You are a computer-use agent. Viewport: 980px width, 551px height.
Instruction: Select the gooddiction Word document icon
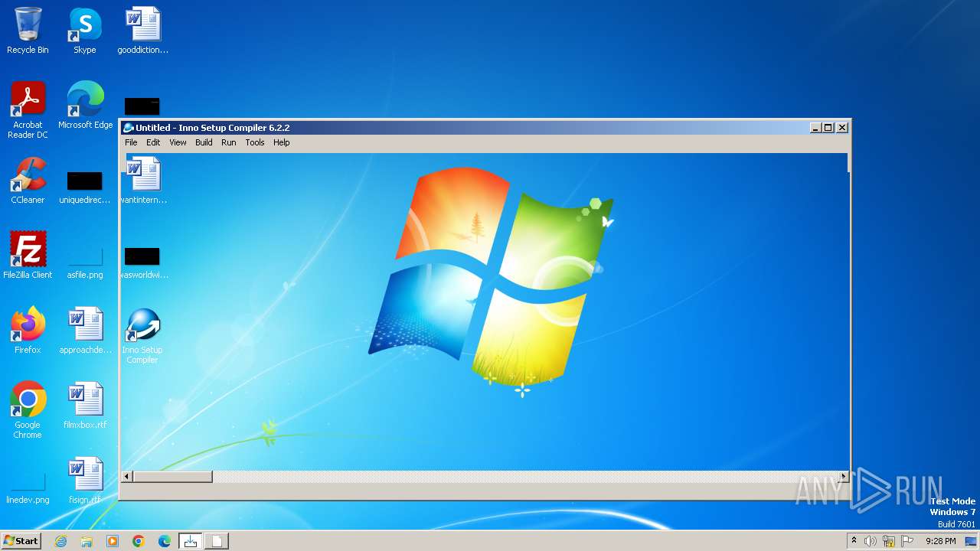point(142,31)
